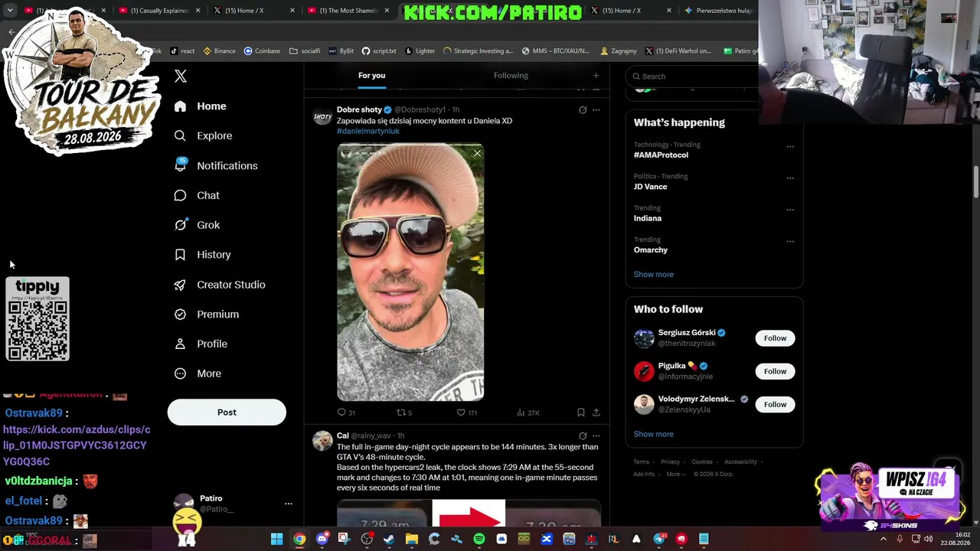Image resolution: width=980 pixels, height=551 pixels.
Task: Open the kick.com clip link in chat
Action: [77, 445]
